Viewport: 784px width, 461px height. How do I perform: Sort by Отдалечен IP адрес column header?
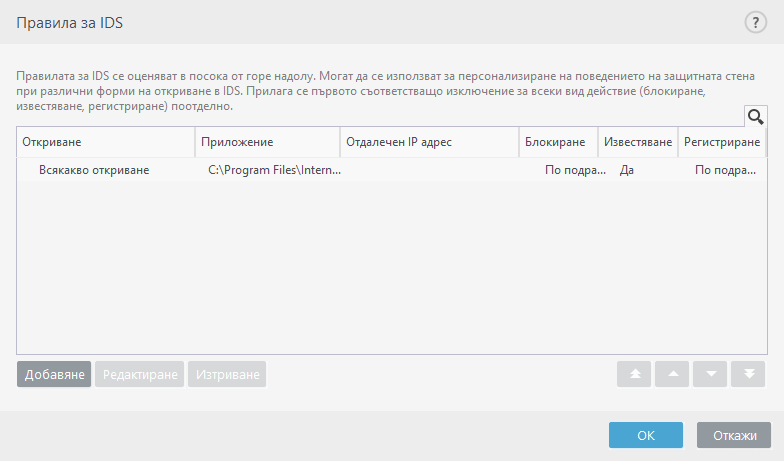click(x=430, y=142)
